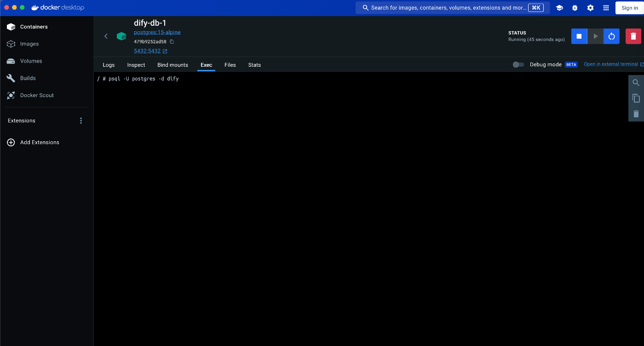Image resolution: width=644 pixels, height=346 pixels.
Task: Click the ⌘K shortcut badge in search
Action: tap(535, 8)
